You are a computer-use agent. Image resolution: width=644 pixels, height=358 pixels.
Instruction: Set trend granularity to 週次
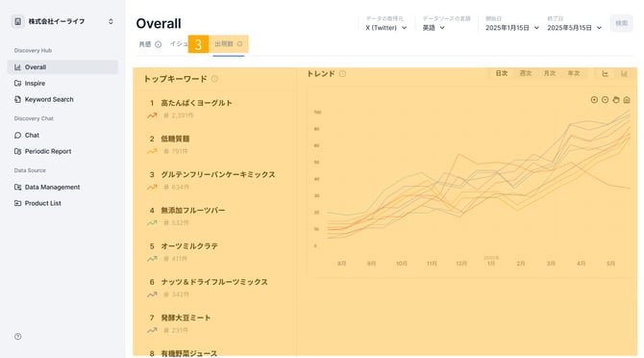[526, 73]
